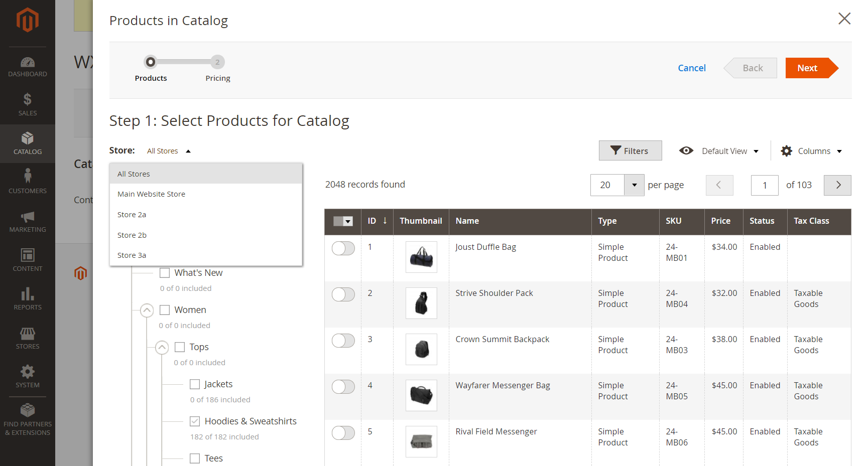Click the Joust Duffle Bag thumbnail
Screen dimensions: 868x466
click(421, 257)
